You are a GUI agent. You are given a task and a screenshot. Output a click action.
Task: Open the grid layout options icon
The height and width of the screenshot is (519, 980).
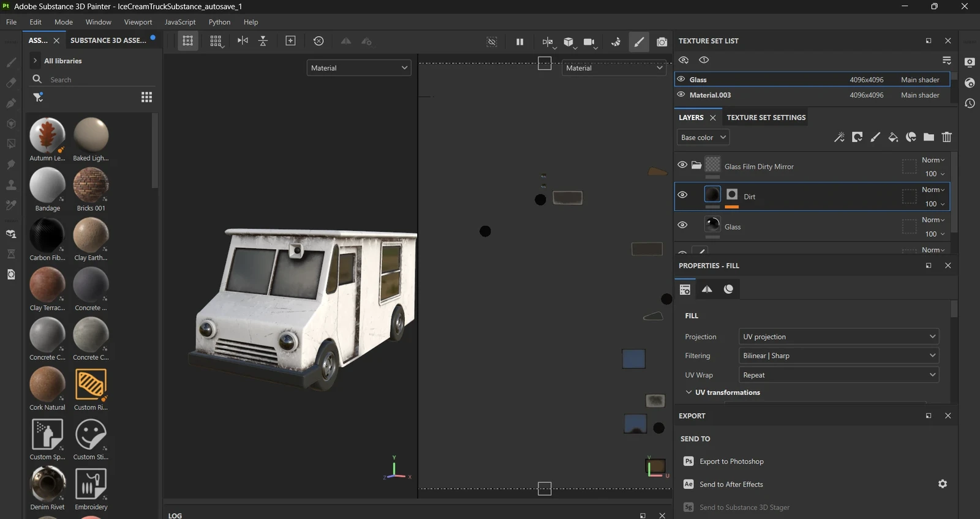click(216, 41)
